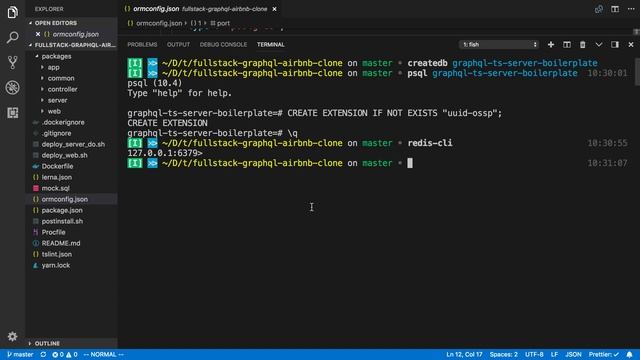Split the editor to the right
This screenshot has width=640, height=360.
pyautogui.click(x=615, y=9)
